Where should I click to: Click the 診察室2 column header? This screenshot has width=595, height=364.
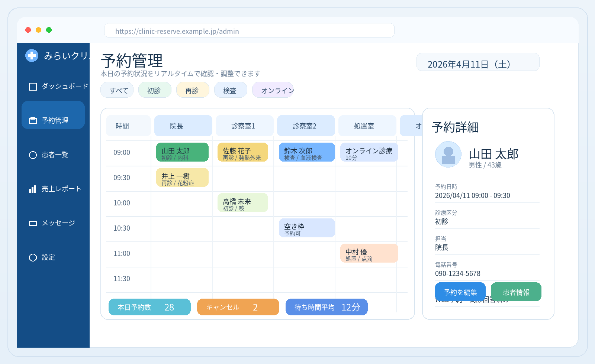click(306, 126)
